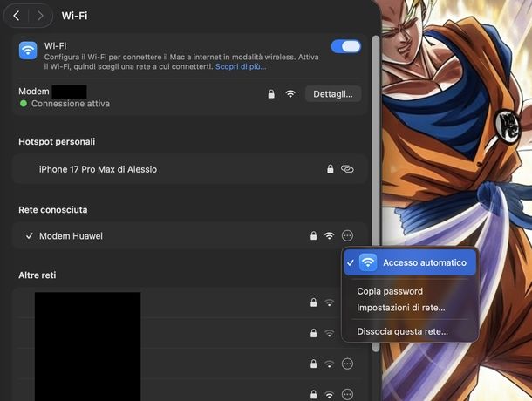The height and width of the screenshot is (401, 532).
Task: Choose Copia password from the menu
Action: coord(390,291)
